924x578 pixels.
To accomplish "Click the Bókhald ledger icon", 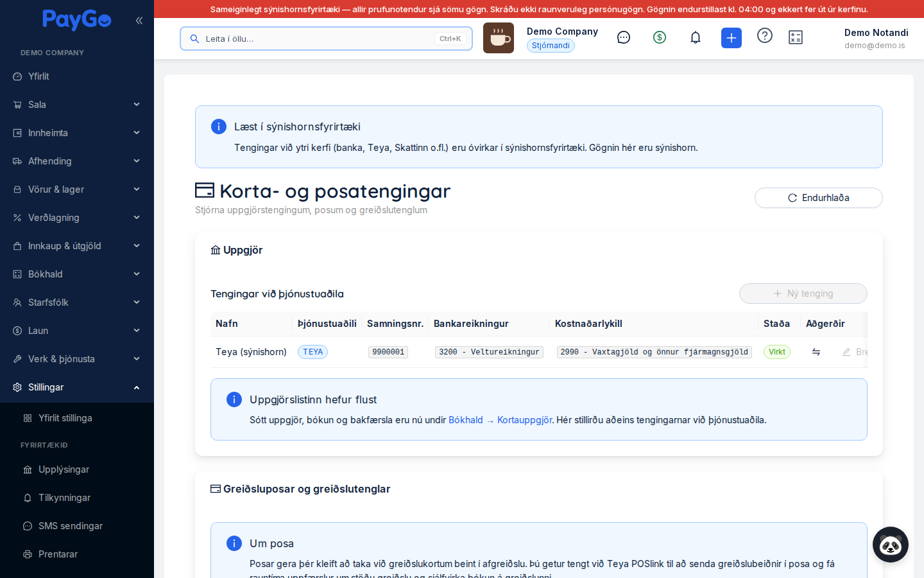I will [x=17, y=274].
